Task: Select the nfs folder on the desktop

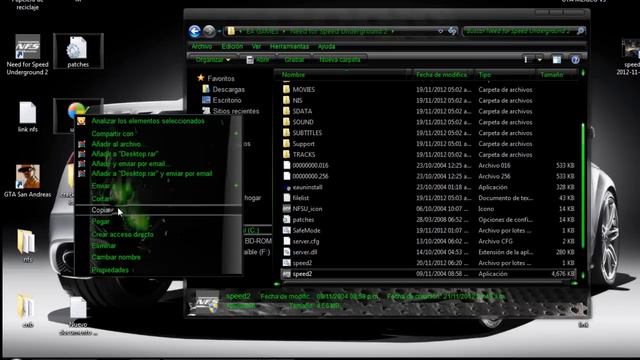Action: (27, 246)
